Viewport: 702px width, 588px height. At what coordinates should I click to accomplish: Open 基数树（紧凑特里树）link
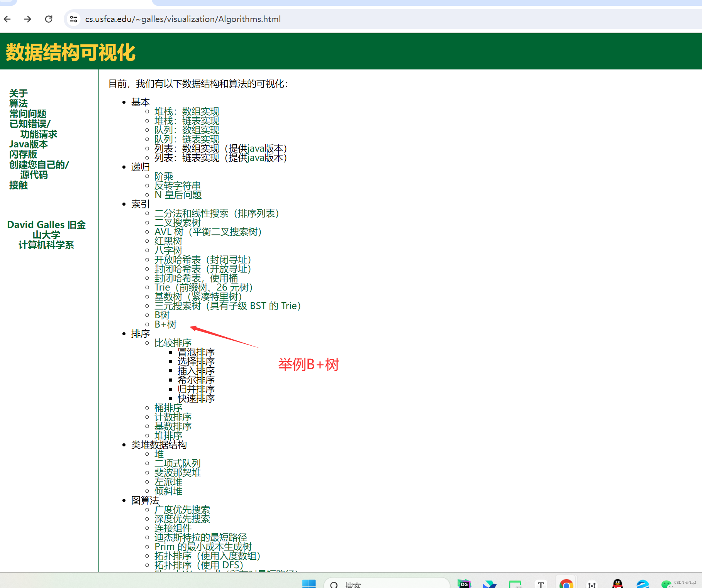[198, 297]
